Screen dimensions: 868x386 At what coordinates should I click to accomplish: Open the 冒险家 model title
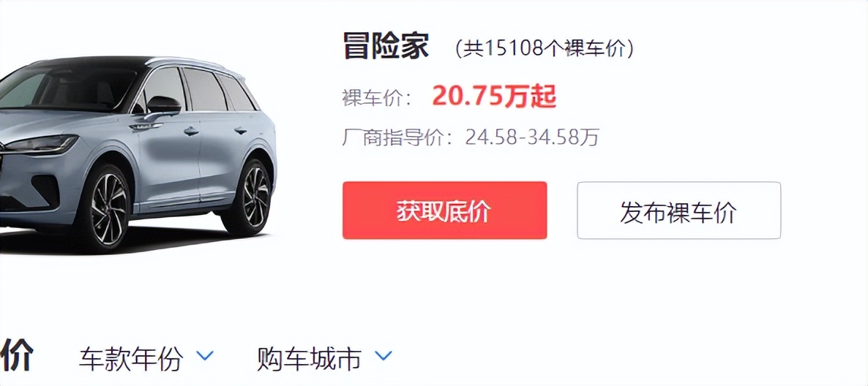pos(386,46)
